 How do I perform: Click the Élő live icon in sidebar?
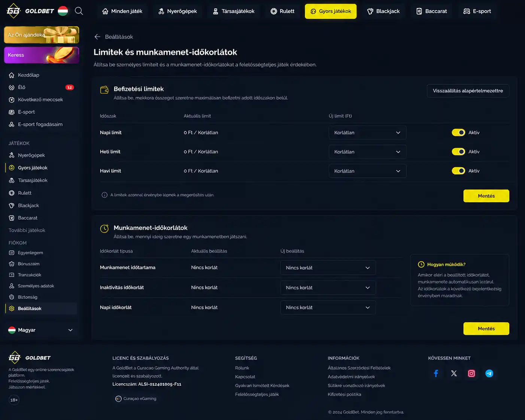(12, 87)
